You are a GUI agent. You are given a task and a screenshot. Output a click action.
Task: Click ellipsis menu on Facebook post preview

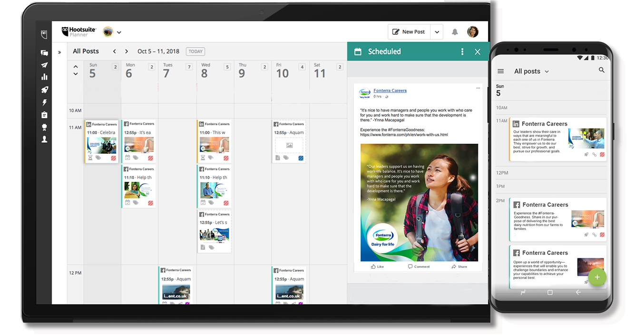[478, 88]
